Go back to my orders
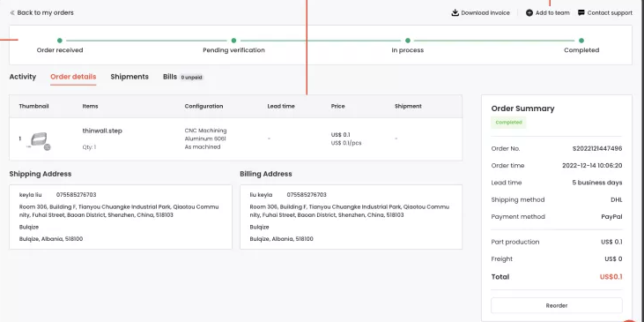This screenshot has width=644, height=322. 41,12
